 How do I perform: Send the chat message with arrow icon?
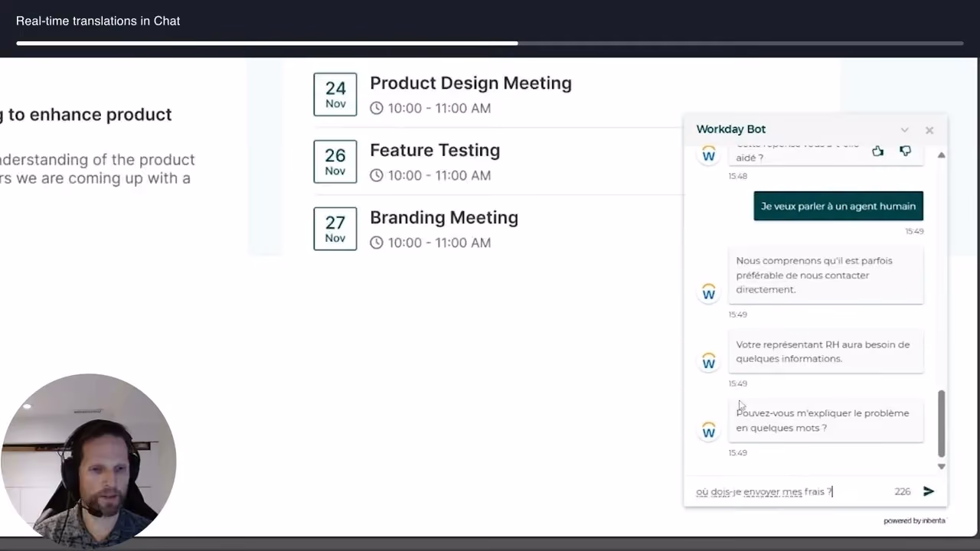point(929,491)
